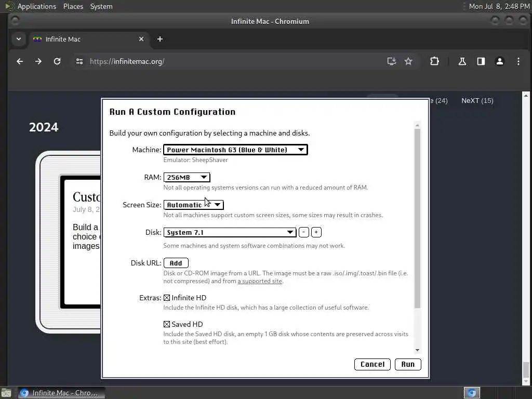Remove disk with the minus button
Screen dimensions: 532x399
pos(303,232)
